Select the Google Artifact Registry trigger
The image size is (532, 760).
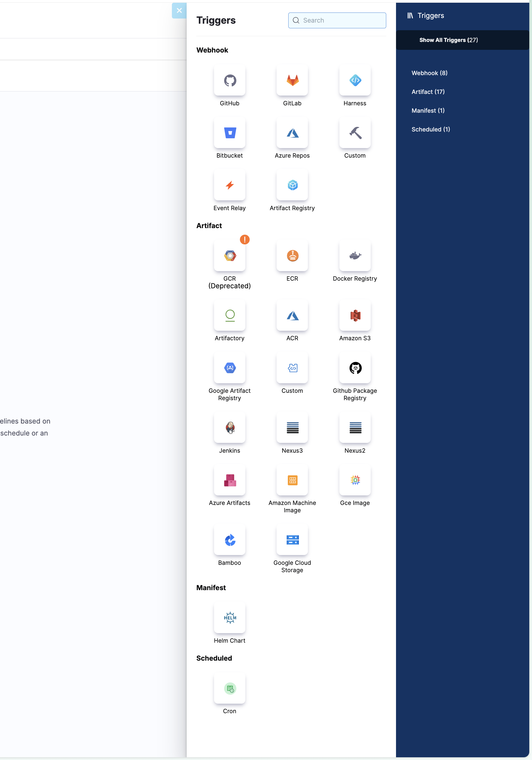(x=230, y=368)
